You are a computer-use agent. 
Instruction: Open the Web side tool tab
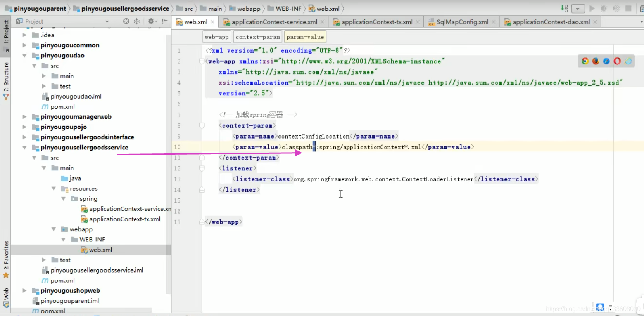pos(6,298)
